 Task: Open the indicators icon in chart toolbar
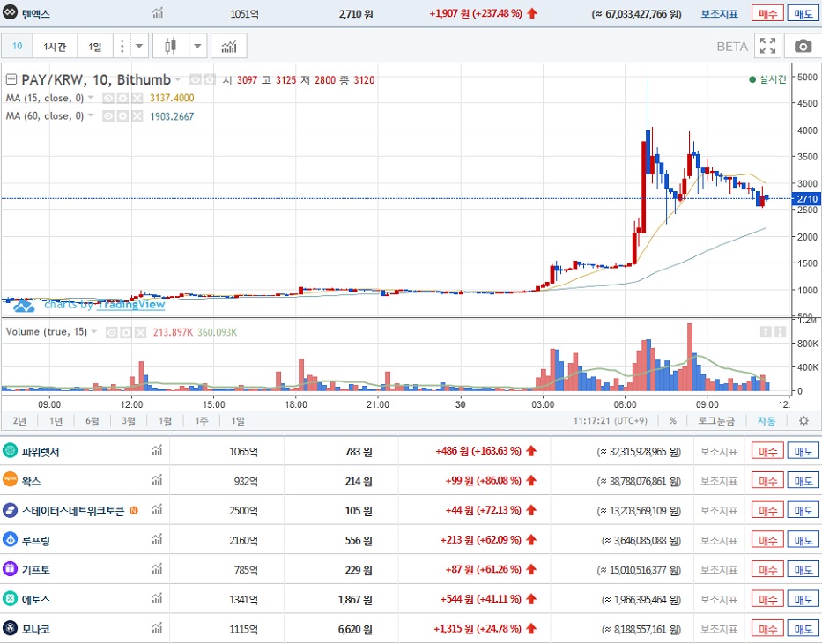click(228, 46)
